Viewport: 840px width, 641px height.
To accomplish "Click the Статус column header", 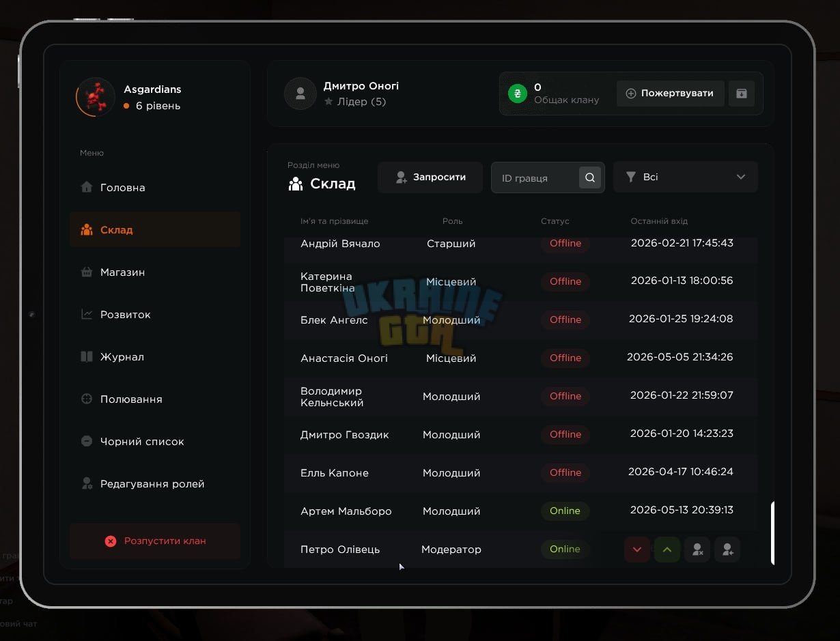I will [555, 221].
